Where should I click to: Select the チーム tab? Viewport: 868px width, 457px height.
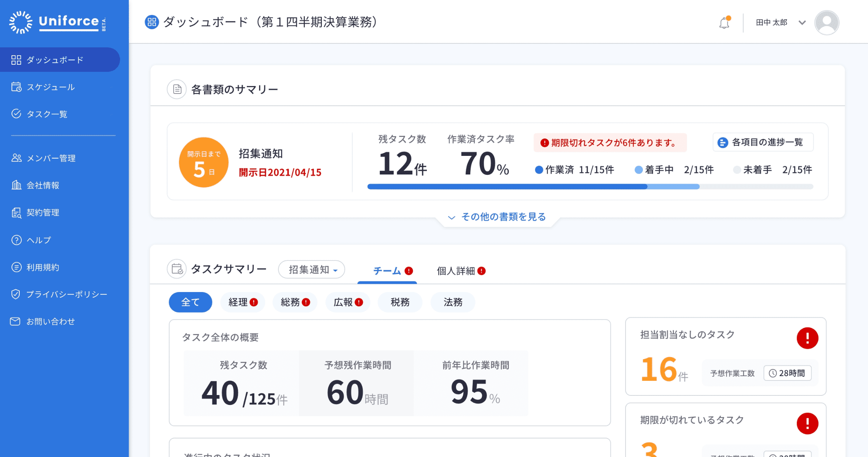tap(387, 271)
